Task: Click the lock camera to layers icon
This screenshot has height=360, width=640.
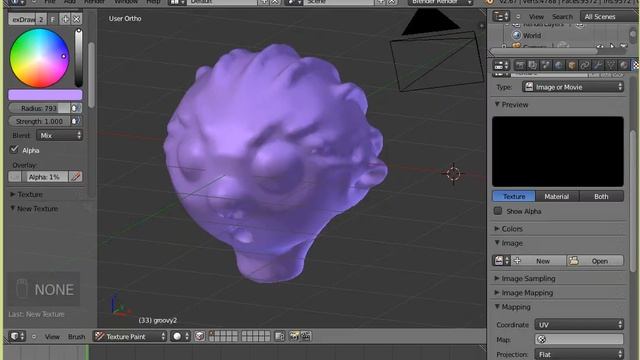Action: (x=280, y=336)
